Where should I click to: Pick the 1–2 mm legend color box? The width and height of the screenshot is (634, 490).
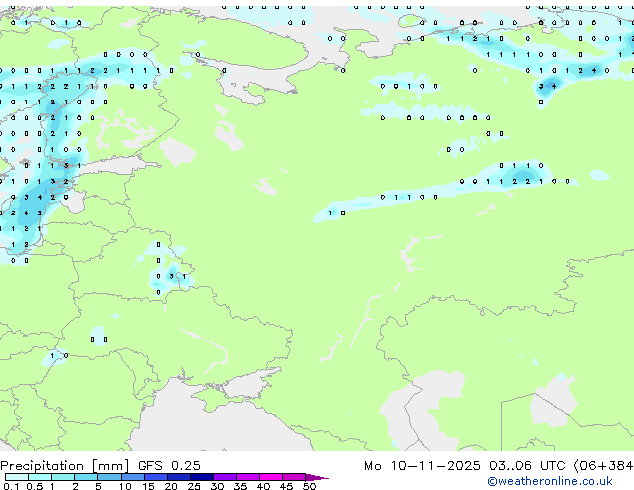tap(63, 477)
